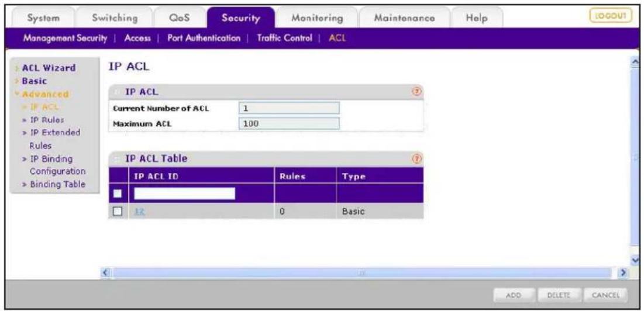
Task: Click the Rules column header
Action: coord(305,176)
